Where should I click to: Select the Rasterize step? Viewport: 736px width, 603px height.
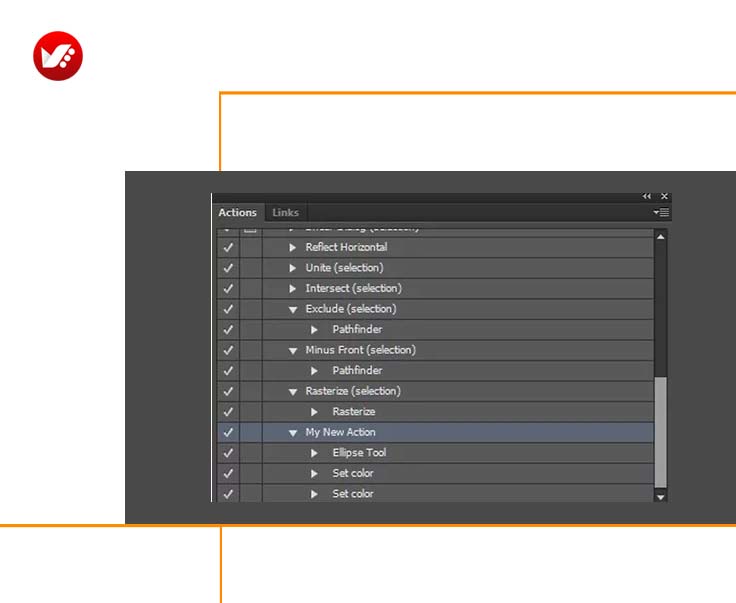point(354,412)
